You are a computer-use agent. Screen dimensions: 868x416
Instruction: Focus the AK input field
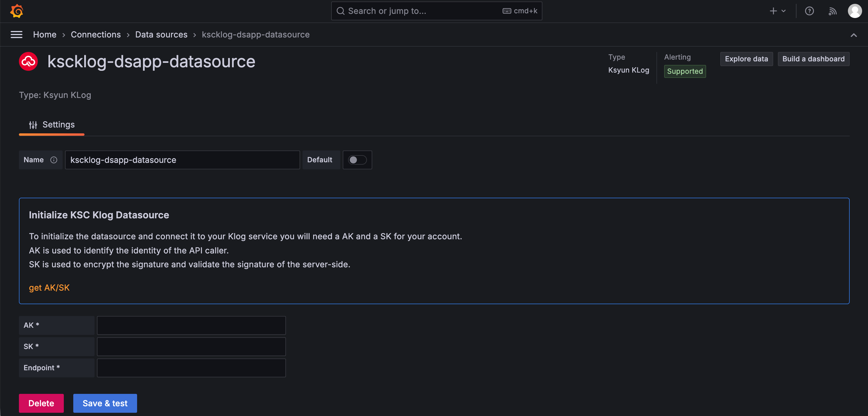pos(191,325)
